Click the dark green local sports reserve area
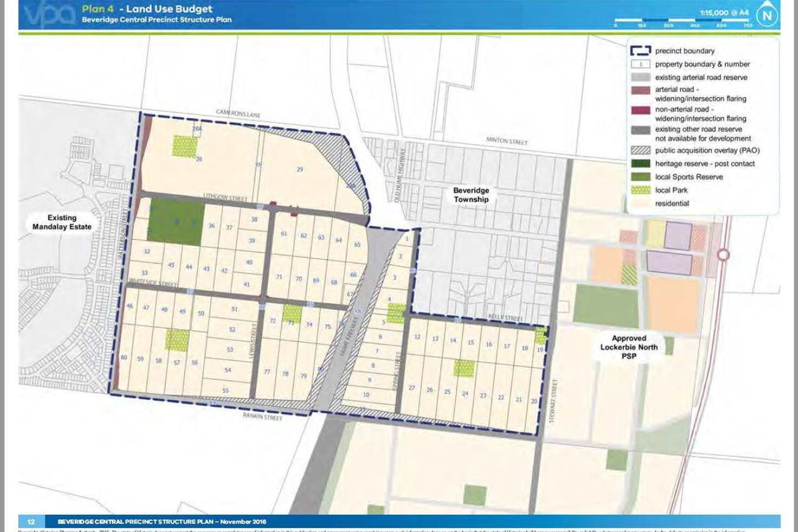 [x=176, y=222]
